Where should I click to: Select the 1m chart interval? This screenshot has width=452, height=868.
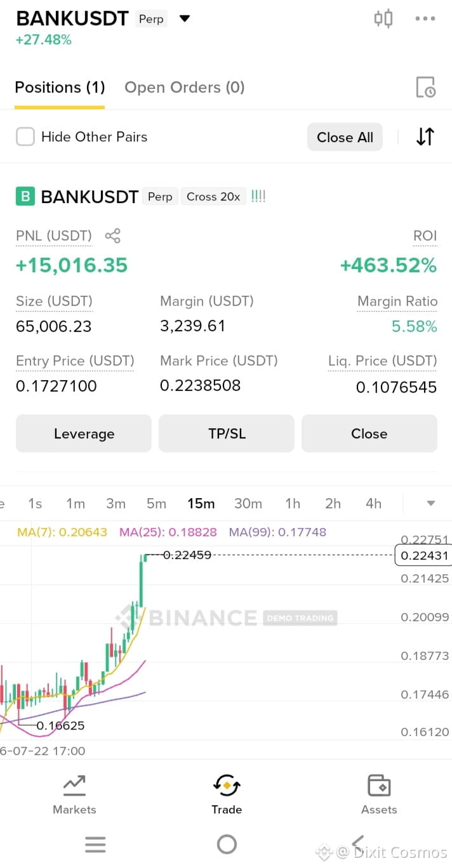75,503
